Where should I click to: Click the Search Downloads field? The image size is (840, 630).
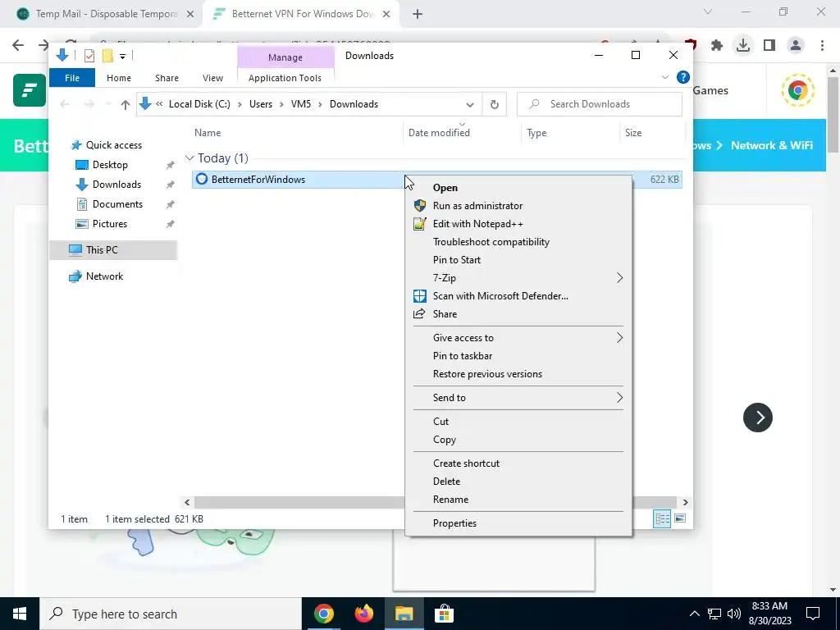[x=600, y=104]
